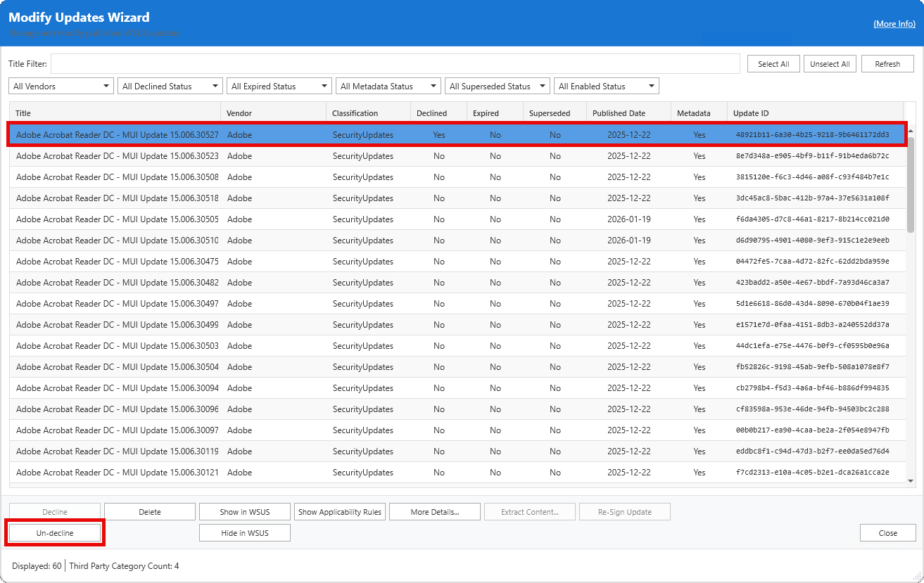Open the More Info link
This screenshot has height=583, width=924.
click(894, 24)
